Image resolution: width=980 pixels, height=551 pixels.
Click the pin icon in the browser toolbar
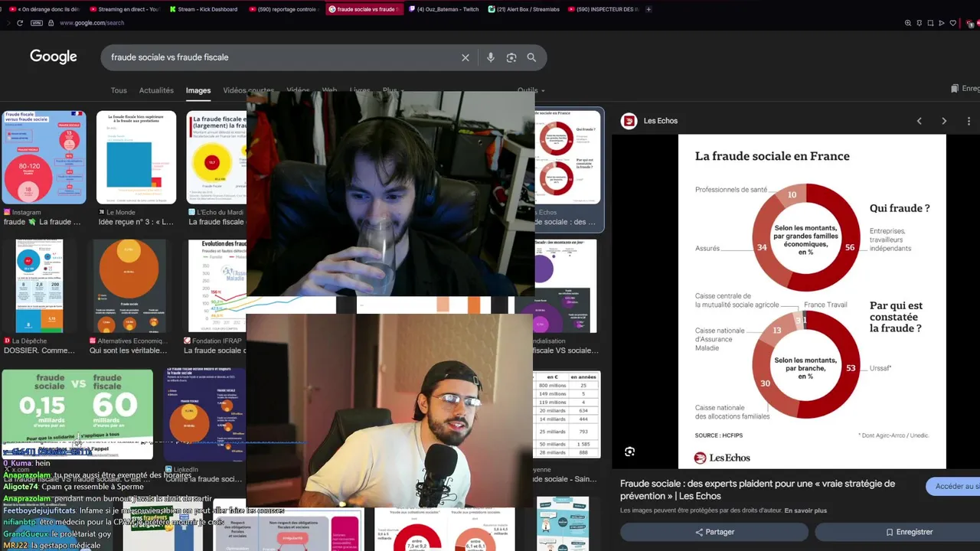tap(920, 23)
